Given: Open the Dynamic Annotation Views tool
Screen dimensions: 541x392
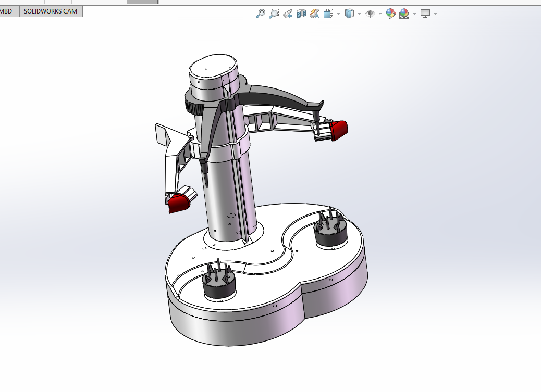Looking at the screenshot, I should point(315,14).
